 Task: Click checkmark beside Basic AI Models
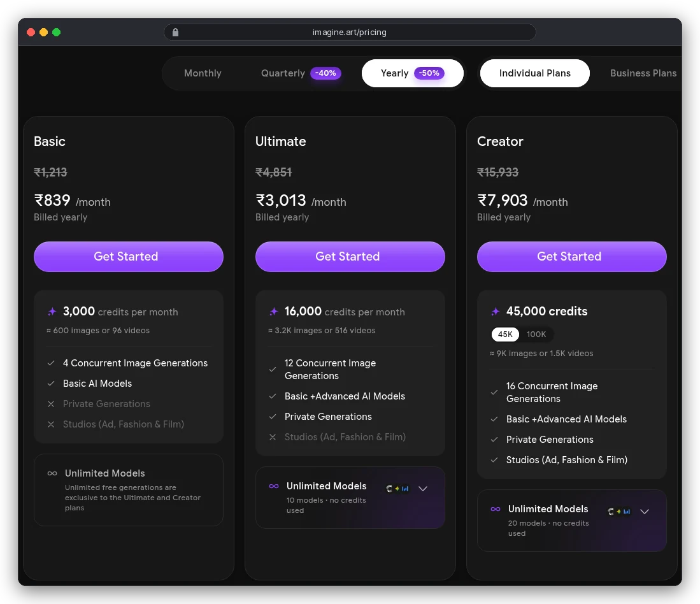[51, 384]
